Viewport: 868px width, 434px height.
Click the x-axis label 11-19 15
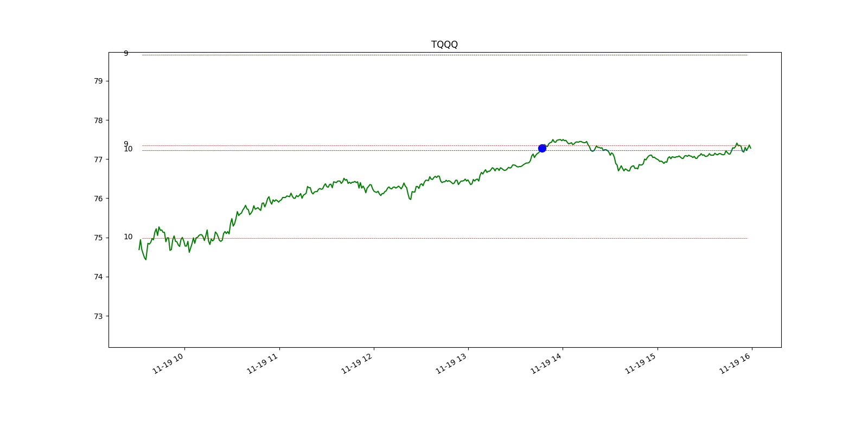click(641, 363)
